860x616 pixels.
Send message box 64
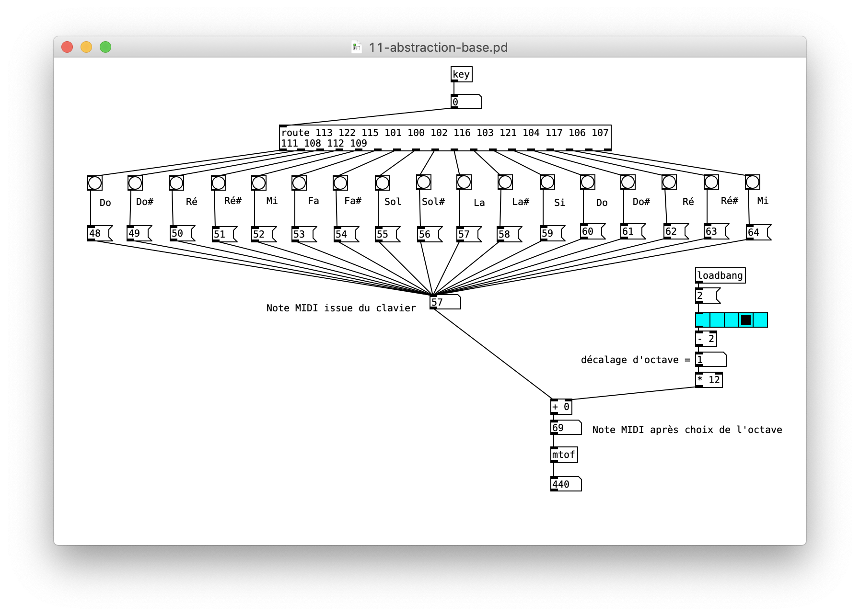pyautogui.click(x=759, y=232)
